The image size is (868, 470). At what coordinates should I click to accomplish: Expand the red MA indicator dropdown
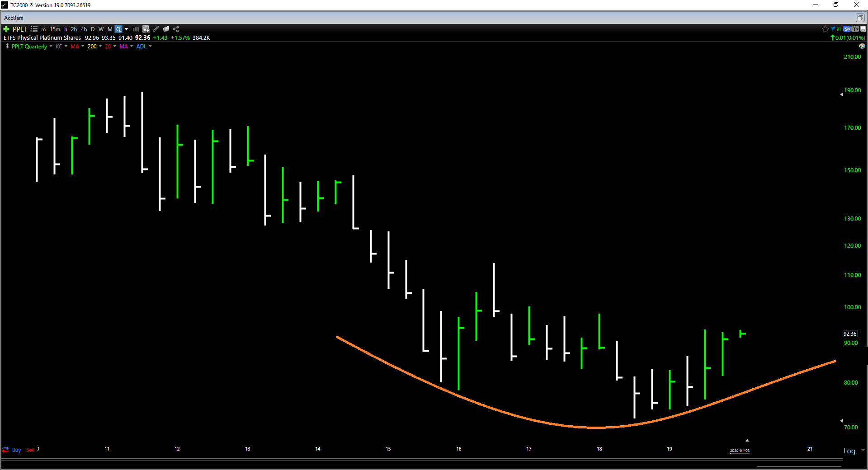coord(83,46)
